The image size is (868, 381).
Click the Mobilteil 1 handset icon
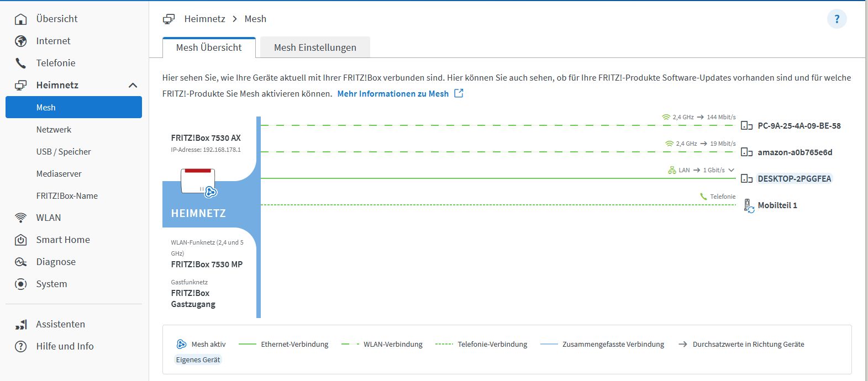pos(749,206)
